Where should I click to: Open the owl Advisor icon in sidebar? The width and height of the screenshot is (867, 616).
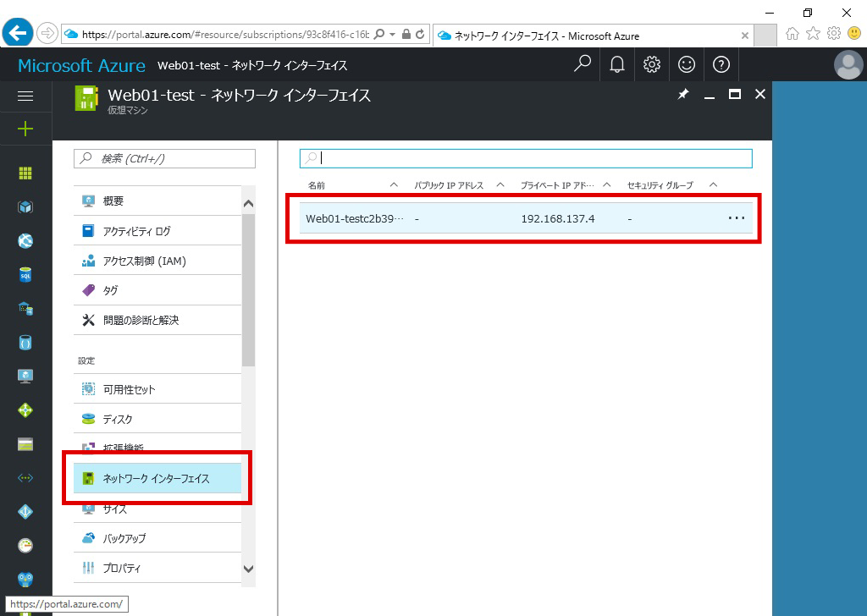click(25, 579)
